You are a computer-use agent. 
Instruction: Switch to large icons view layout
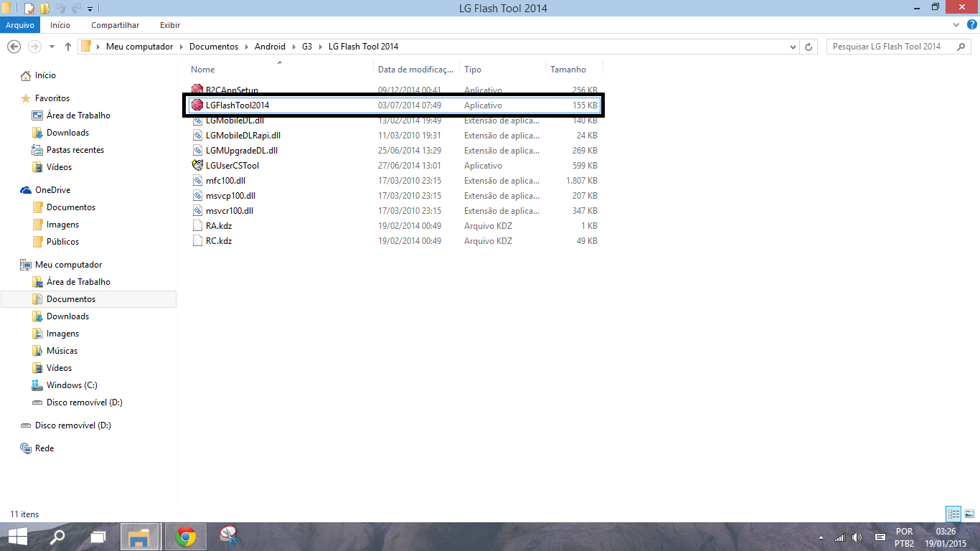pyautogui.click(x=969, y=514)
